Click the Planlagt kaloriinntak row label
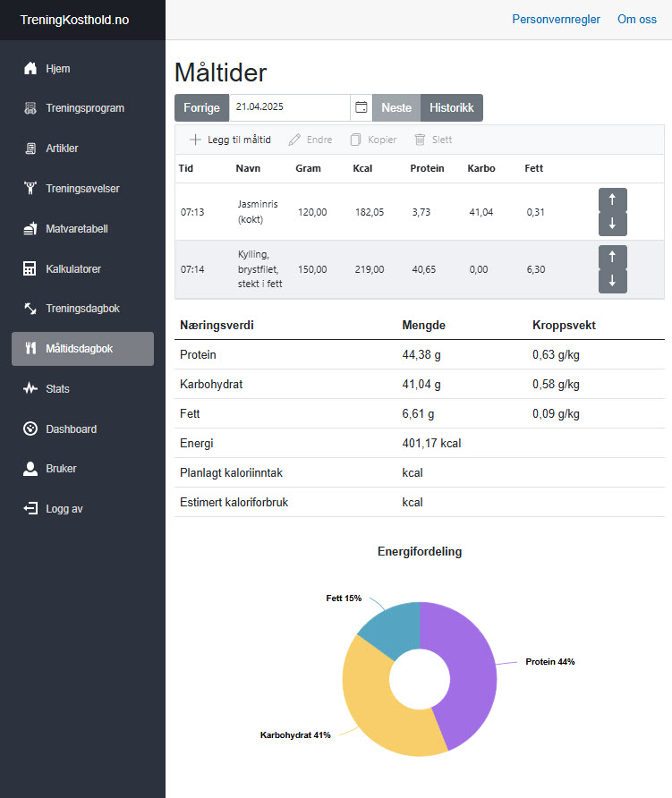The height and width of the screenshot is (798, 672). 231,472
